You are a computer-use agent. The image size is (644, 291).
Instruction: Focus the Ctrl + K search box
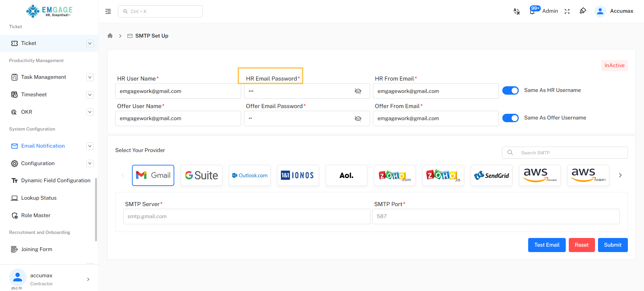(160, 11)
